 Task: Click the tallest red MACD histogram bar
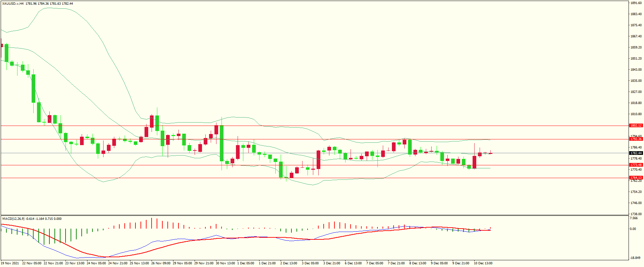point(152,223)
